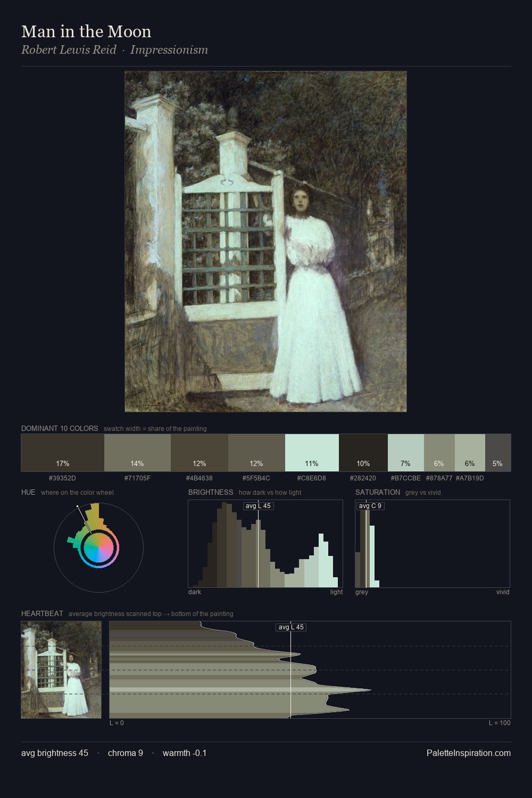Screen dimensions: 532x798
Task: Choose the 6% swatch above #A7B19D
Action: coord(470,453)
